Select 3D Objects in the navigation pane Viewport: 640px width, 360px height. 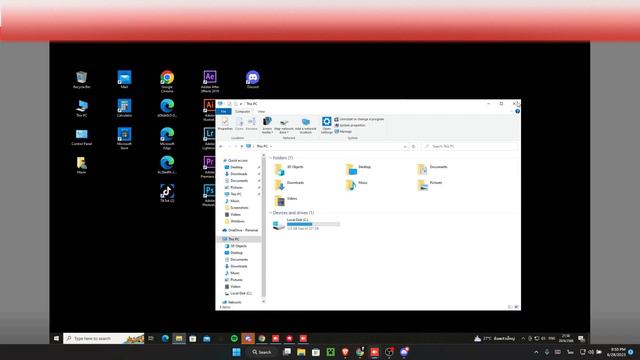(236, 246)
